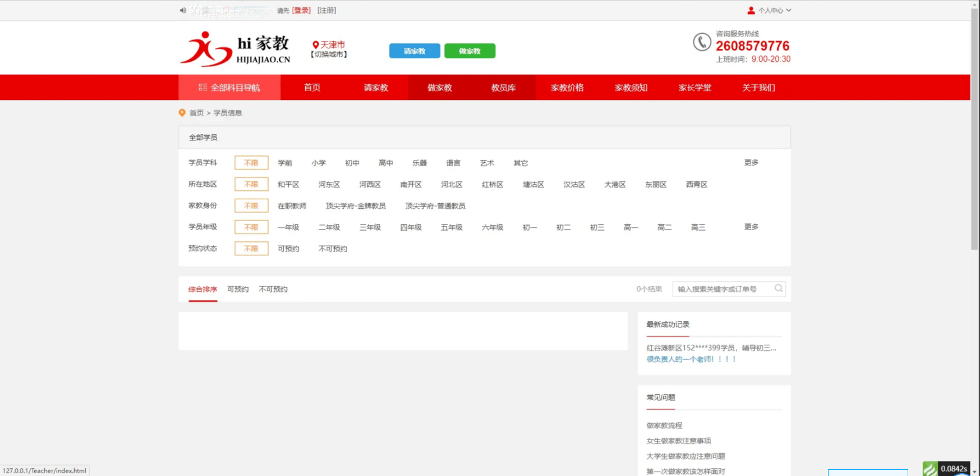This screenshot has height=476, width=980.
Task: Click the location pin beside 天津市
Action: [316, 44]
